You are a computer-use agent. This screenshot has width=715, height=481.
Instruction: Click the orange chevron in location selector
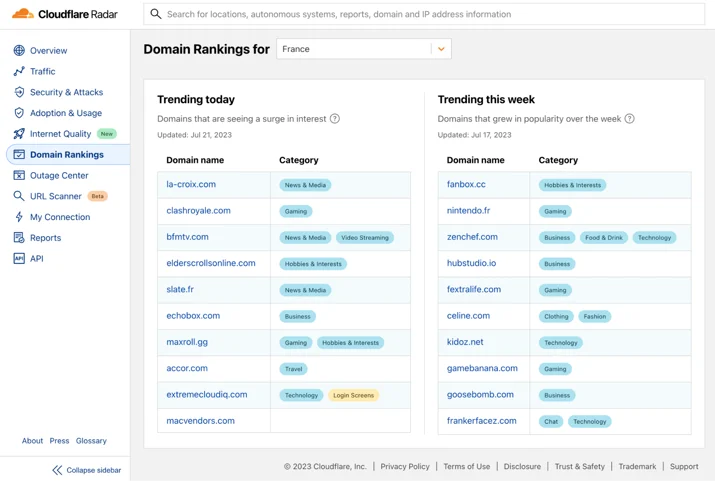point(441,49)
